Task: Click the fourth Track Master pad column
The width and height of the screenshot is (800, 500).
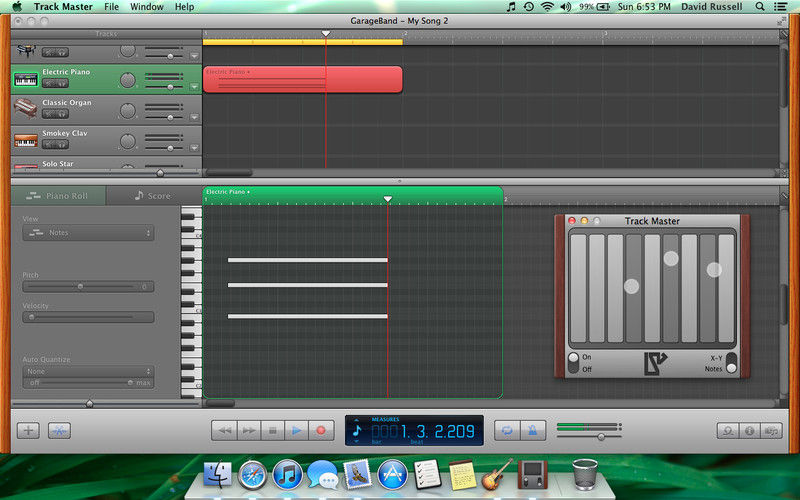Action: (x=633, y=288)
